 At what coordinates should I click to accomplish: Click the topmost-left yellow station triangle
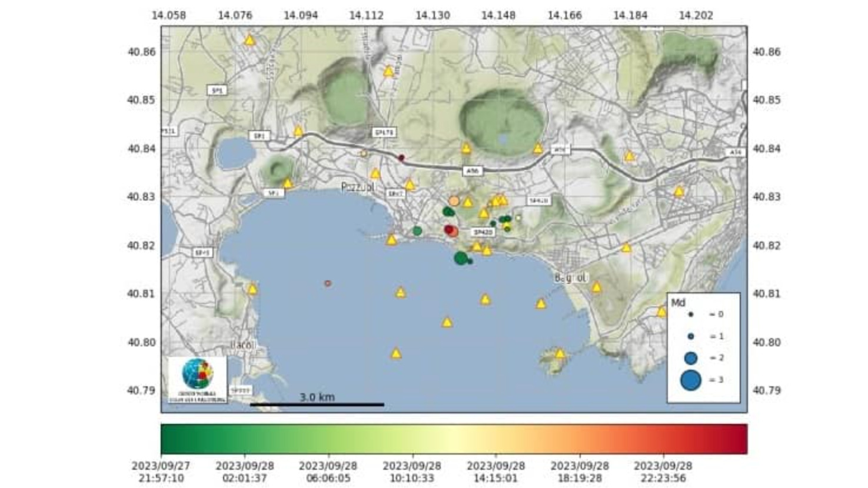250,41
